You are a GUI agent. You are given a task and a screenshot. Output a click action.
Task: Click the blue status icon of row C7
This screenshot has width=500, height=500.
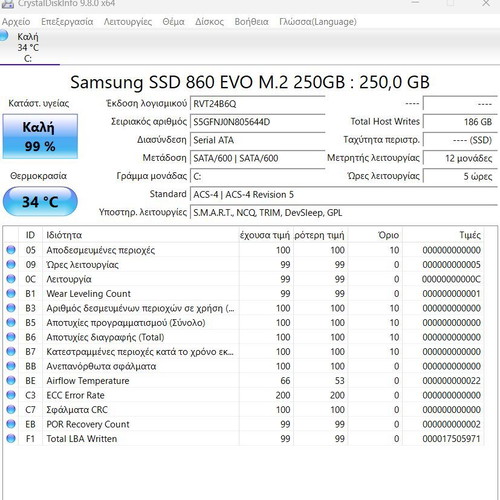[x=11, y=409]
